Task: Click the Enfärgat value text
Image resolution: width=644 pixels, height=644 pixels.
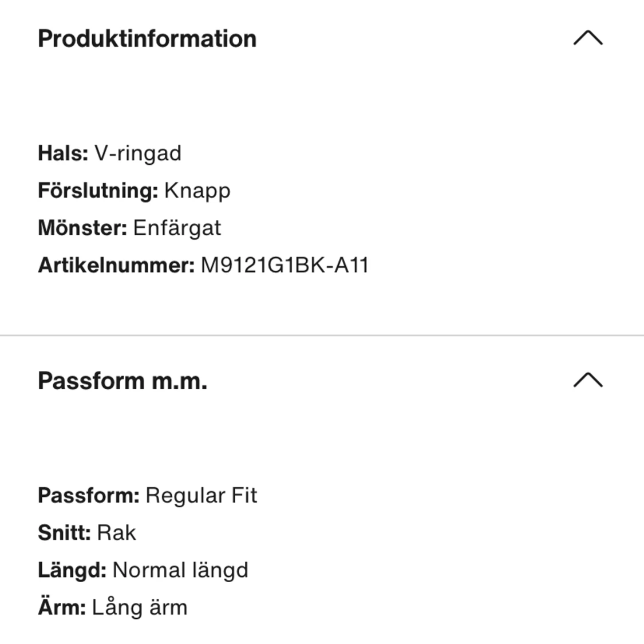Action: click(x=177, y=228)
